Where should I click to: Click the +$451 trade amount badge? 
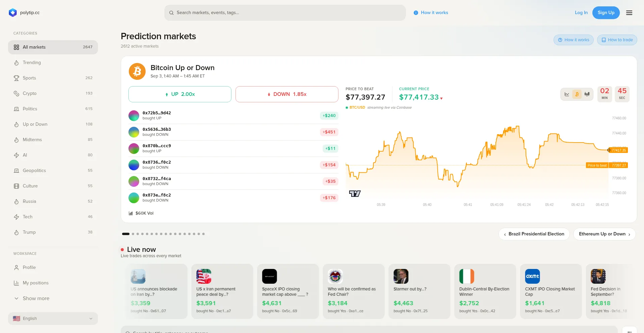329,132
